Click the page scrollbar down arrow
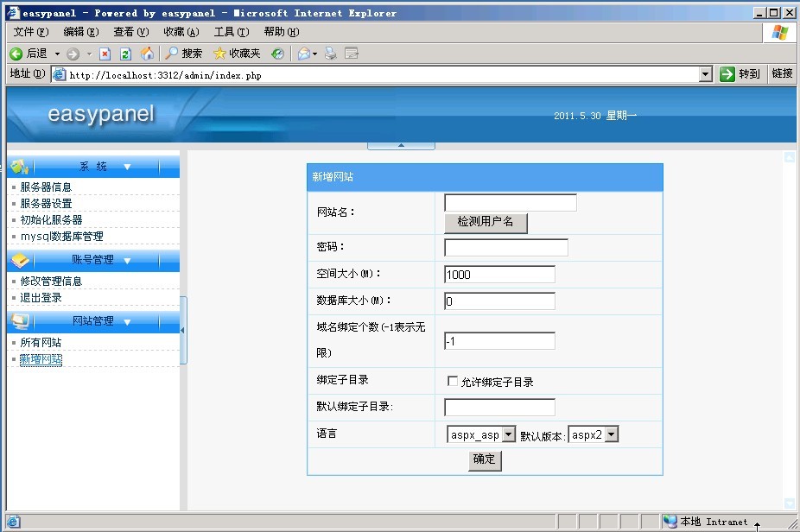Viewport: 800px width, 532px height. (x=790, y=503)
